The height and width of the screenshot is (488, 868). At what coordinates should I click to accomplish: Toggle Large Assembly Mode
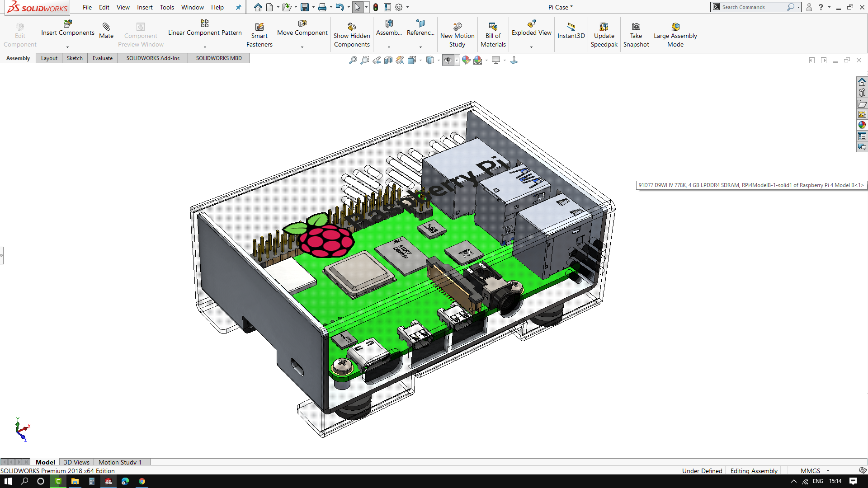click(x=675, y=35)
